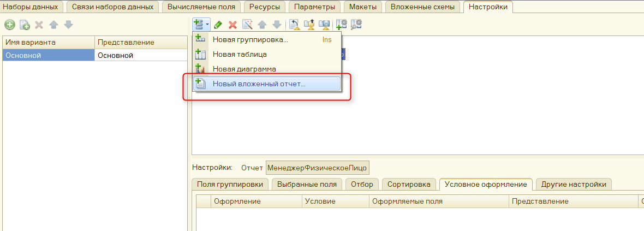Open the settings constructor wand icon
The height and width of the screenshot is (231, 644).
coord(247,25)
